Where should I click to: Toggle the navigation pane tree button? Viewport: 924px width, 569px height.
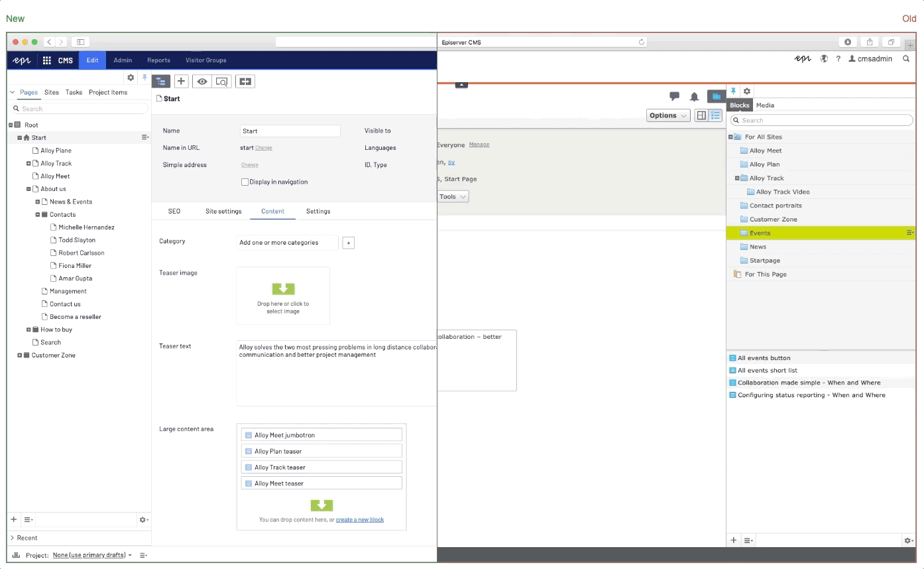click(161, 82)
